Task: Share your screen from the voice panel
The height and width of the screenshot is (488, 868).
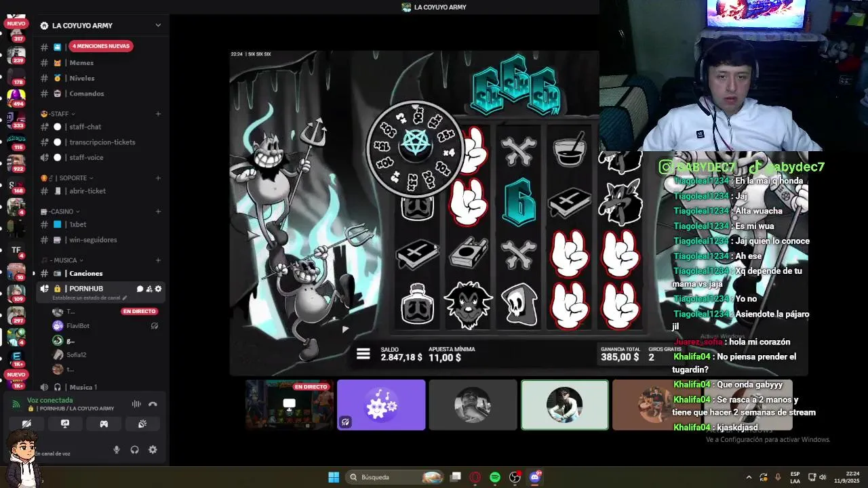Action: click(x=65, y=424)
